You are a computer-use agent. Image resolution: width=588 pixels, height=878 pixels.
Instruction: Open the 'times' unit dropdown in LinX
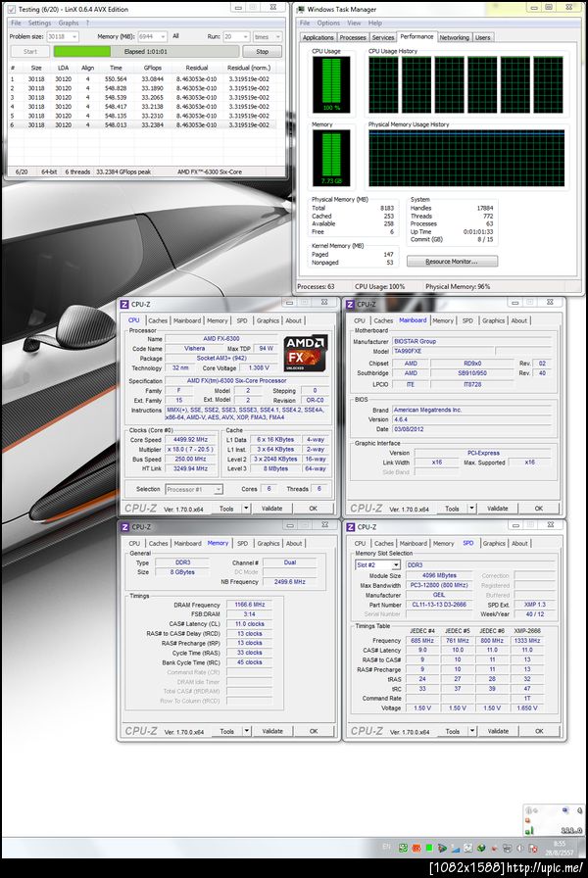point(268,36)
